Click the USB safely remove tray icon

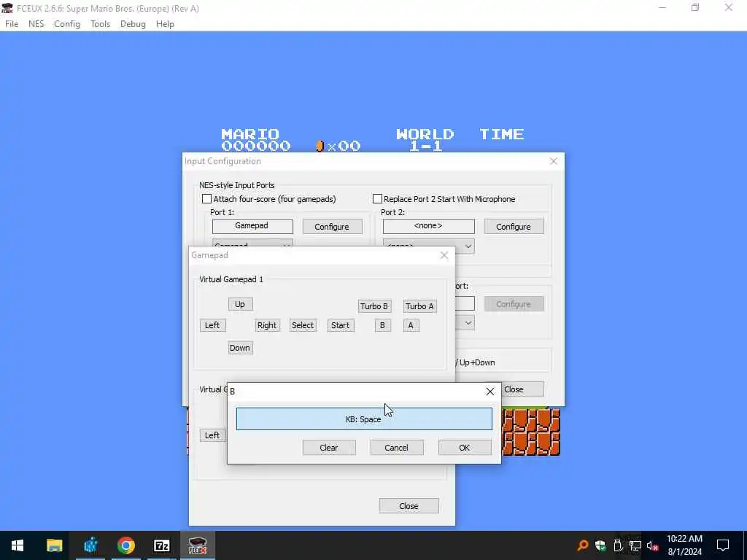click(x=618, y=545)
